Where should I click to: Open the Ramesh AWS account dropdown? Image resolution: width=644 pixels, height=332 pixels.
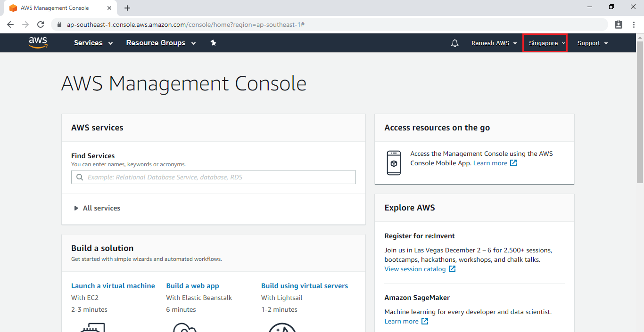point(494,43)
